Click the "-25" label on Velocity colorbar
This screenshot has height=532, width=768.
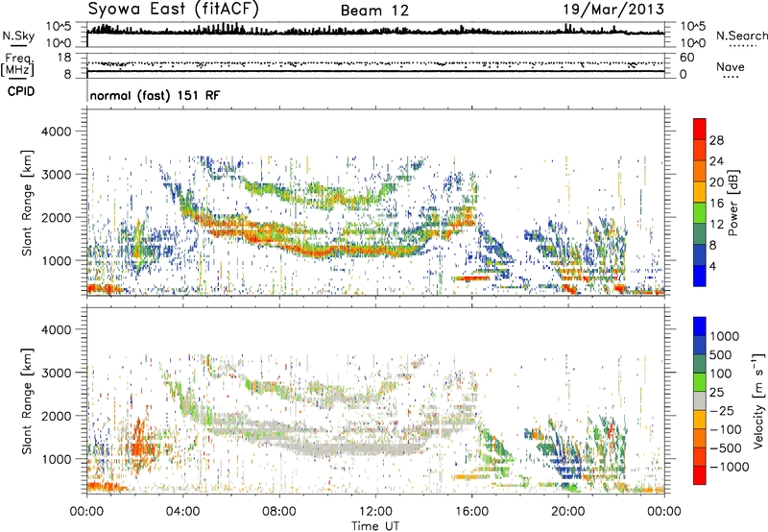(722, 411)
